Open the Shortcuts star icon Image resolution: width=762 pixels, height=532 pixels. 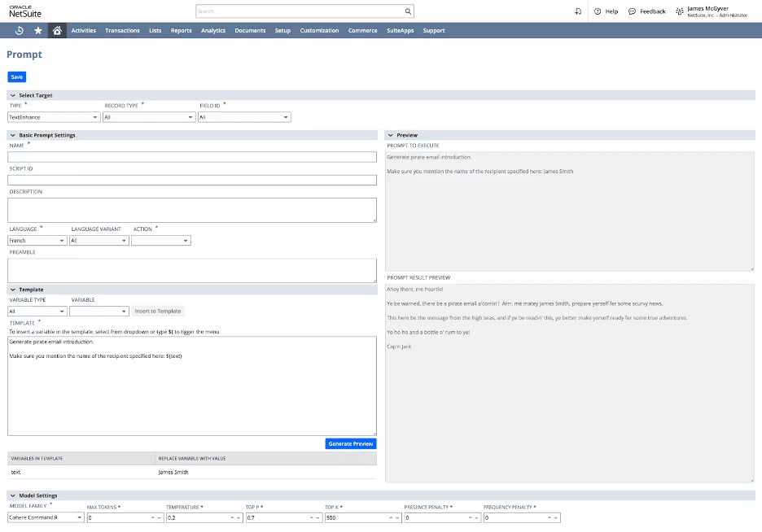[37, 30]
